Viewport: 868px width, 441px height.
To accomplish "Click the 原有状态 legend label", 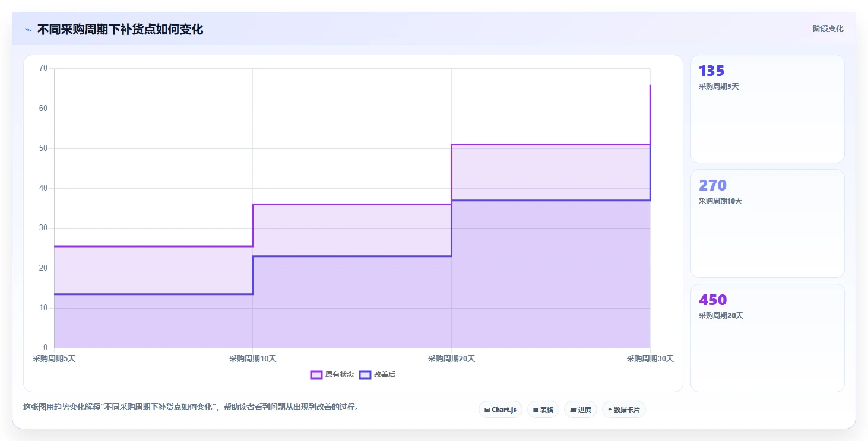I will coord(339,375).
